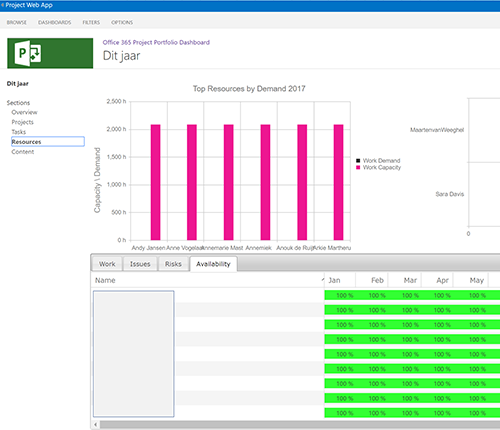500x430 pixels.
Task: Click Andy Jansen's capacity bar
Action: (x=155, y=182)
